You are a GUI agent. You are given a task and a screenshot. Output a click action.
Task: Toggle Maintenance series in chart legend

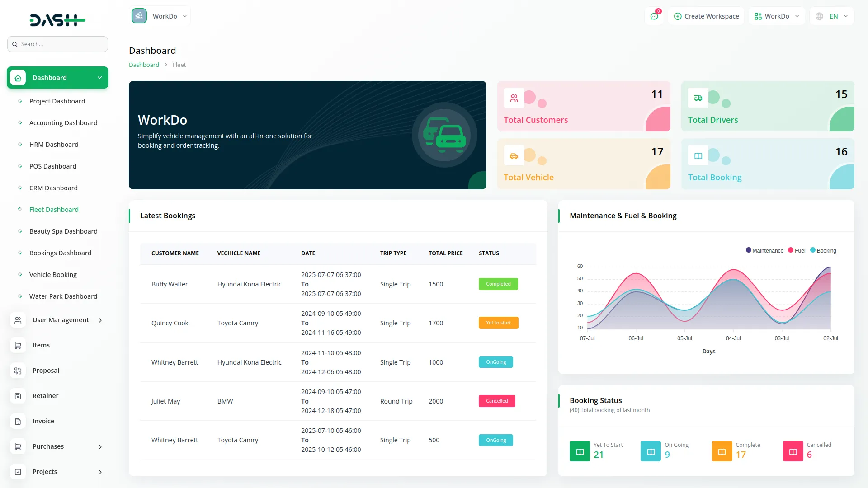pos(764,250)
